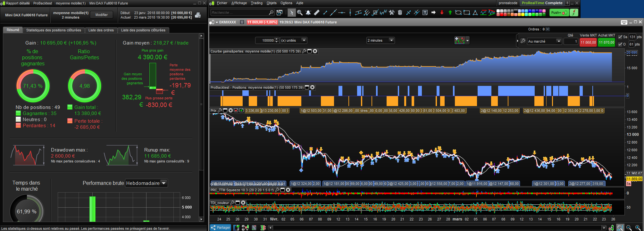Toggle the Ss stop checkbox

620,37
